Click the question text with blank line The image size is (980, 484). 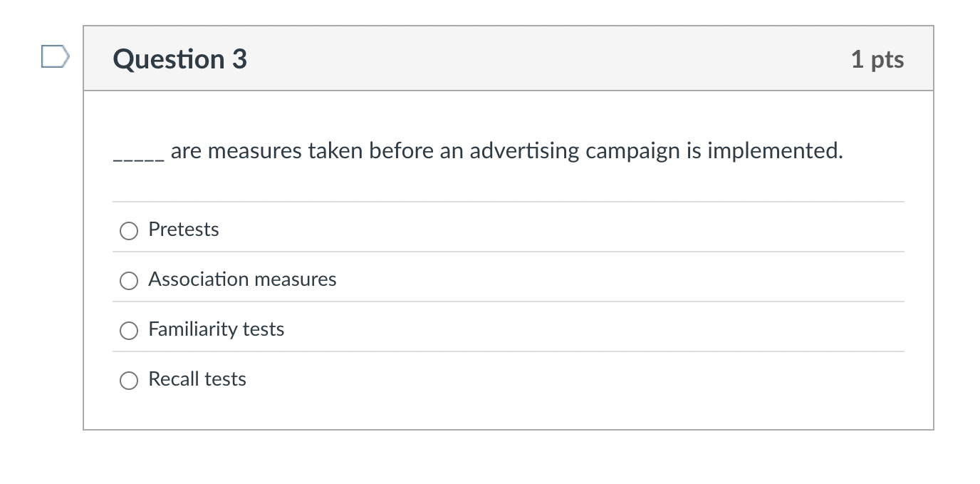pyautogui.click(x=477, y=151)
